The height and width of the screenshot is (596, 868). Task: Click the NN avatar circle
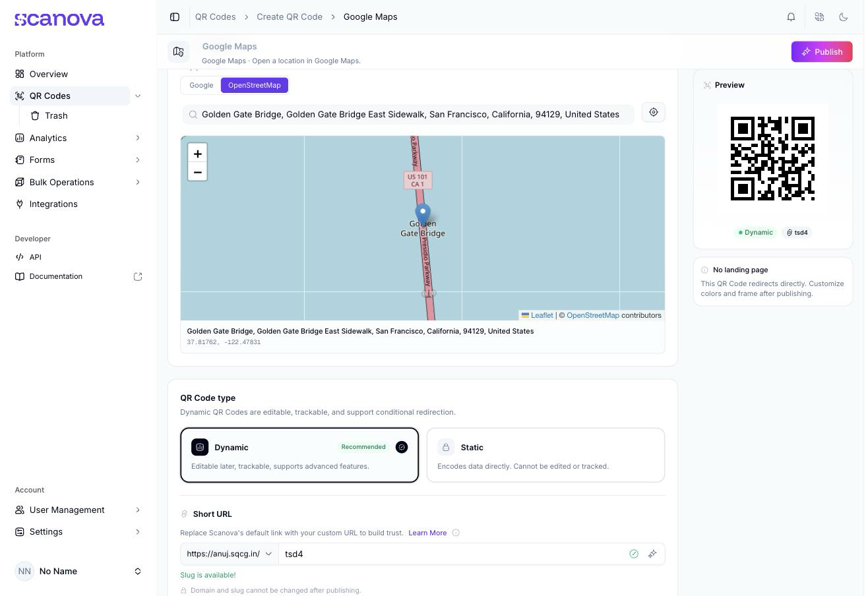coord(24,572)
